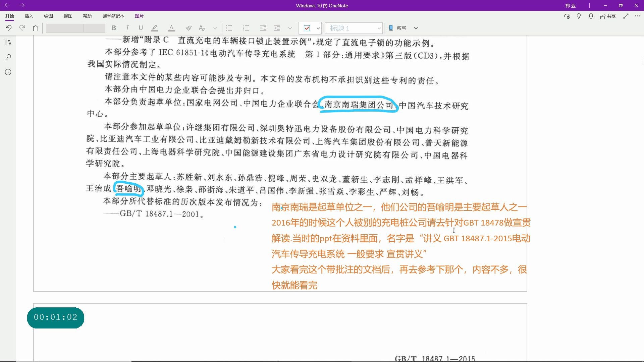The image size is (644, 362).
Task: Click the forward navigation arrow
Action: tap(22, 5)
